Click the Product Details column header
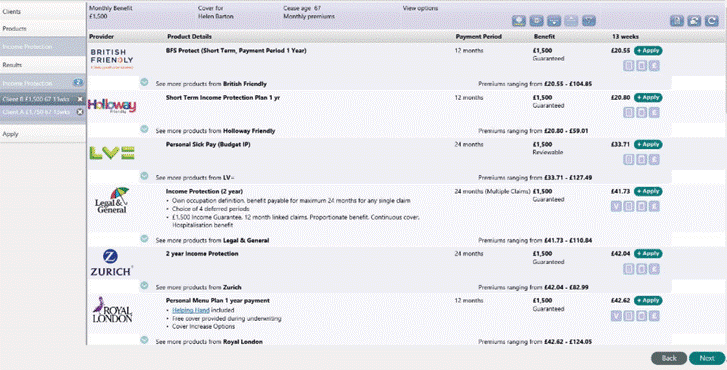This screenshot has height=370, width=727. (x=189, y=36)
